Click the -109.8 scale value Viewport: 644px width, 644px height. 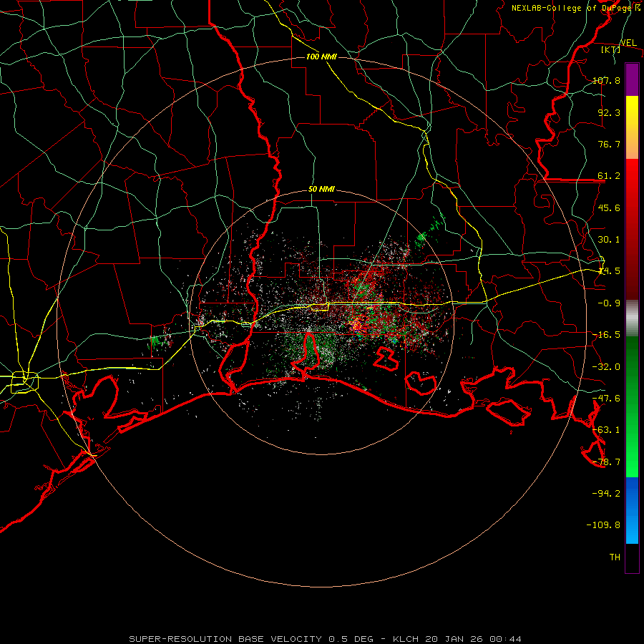point(603,525)
